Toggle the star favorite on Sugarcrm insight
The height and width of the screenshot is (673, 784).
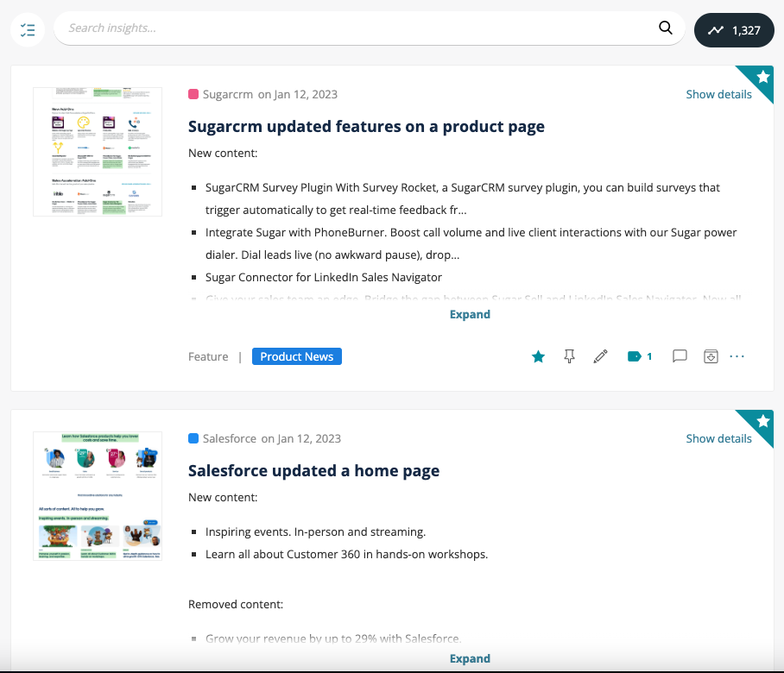[538, 356]
